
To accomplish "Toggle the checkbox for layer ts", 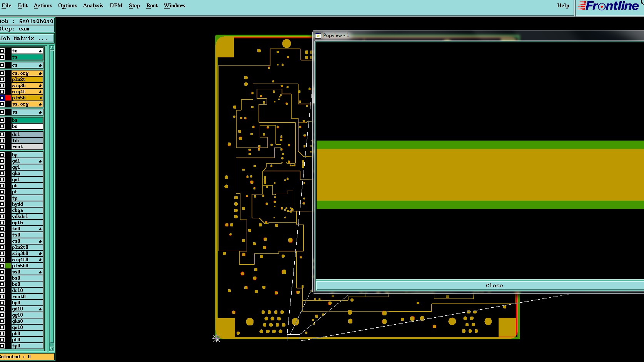I will coord(2,57).
